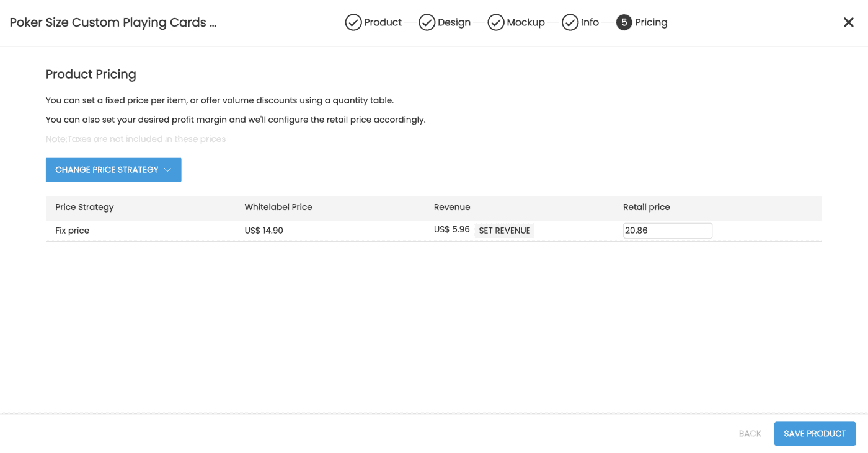This screenshot has height=453, width=868.
Task: Click the Retail price input field
Action: click(667, 231)
